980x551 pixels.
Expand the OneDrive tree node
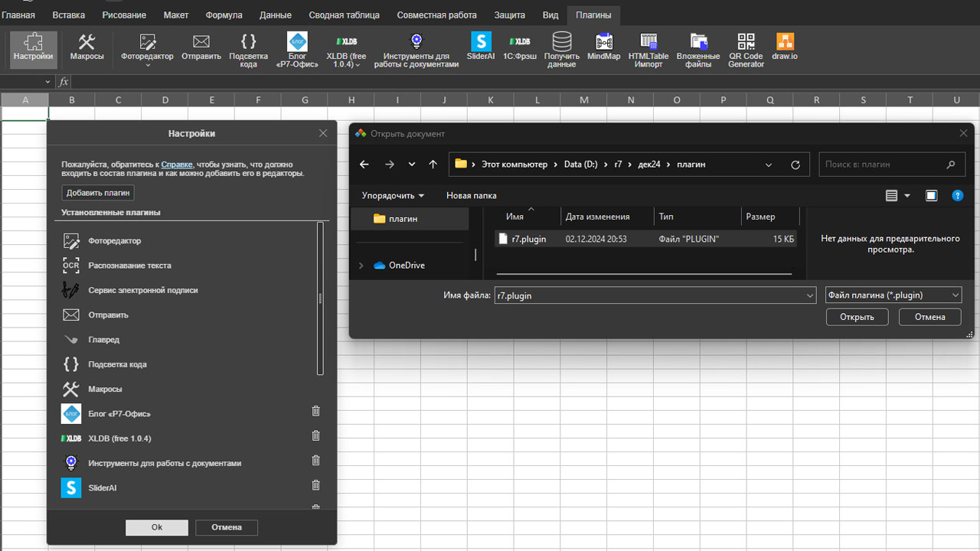[361, 266]
